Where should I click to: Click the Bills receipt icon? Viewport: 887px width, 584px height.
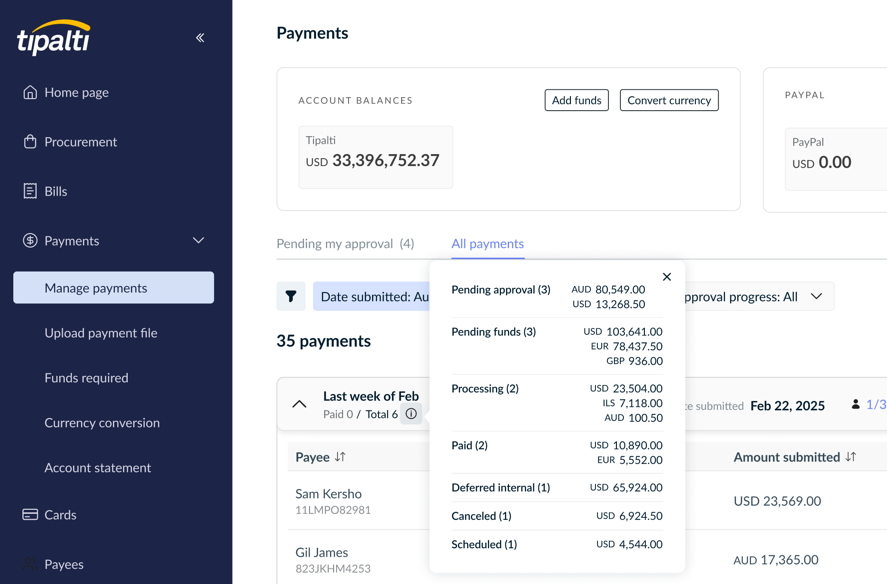tap(30, 191)
